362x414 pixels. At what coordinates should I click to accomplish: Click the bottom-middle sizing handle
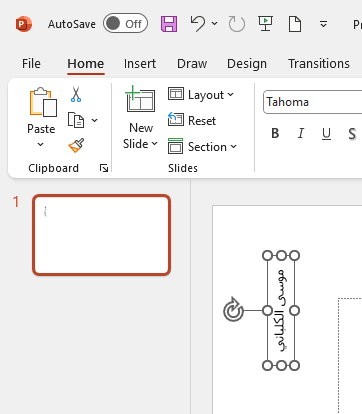click(x=281, y=366)
